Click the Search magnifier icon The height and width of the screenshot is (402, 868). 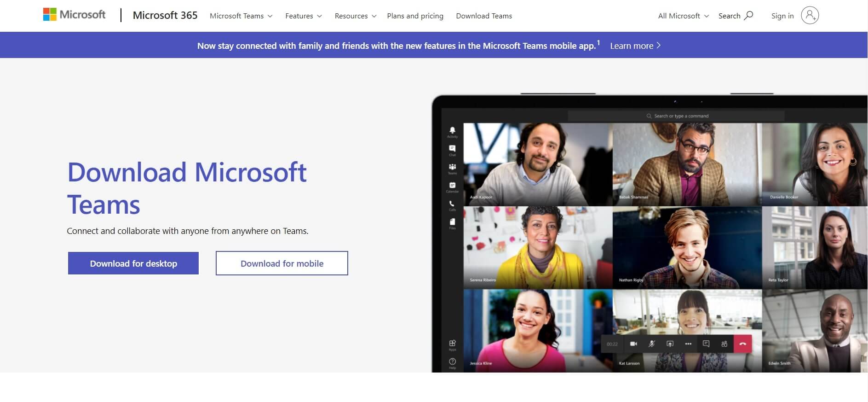coord(748,15)
